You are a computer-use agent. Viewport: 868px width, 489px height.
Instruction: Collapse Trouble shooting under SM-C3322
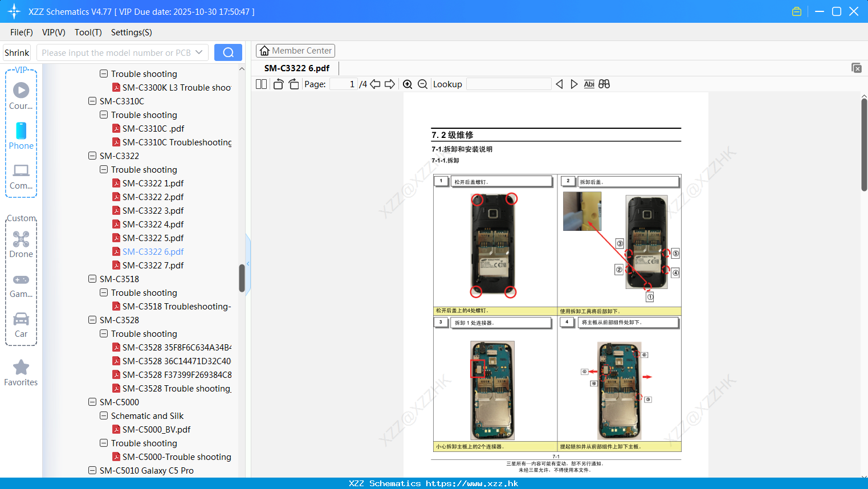tap(104, 169)
